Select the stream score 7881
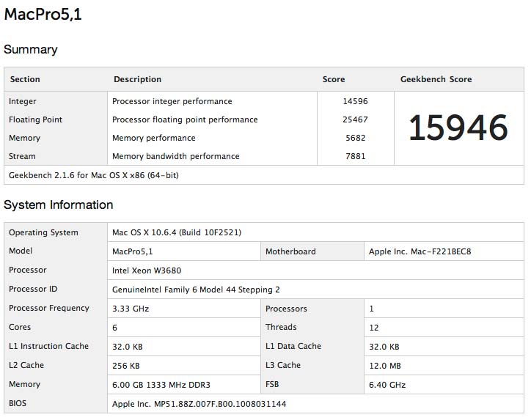The image size is (531, 420). point(356,156)
